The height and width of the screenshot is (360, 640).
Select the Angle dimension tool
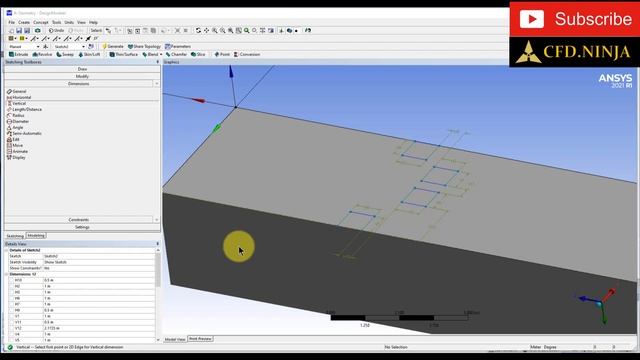[15, 127]
